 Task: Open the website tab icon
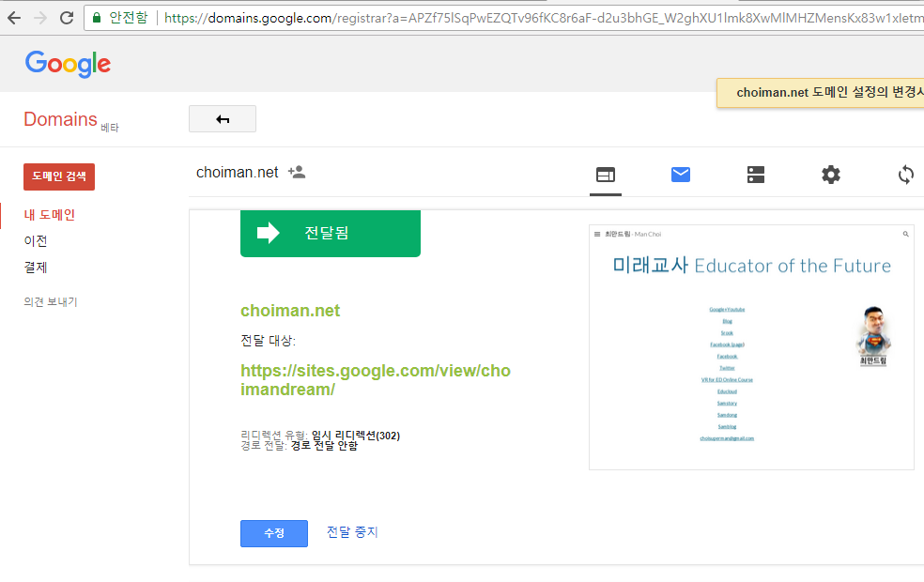click(605, 175)
